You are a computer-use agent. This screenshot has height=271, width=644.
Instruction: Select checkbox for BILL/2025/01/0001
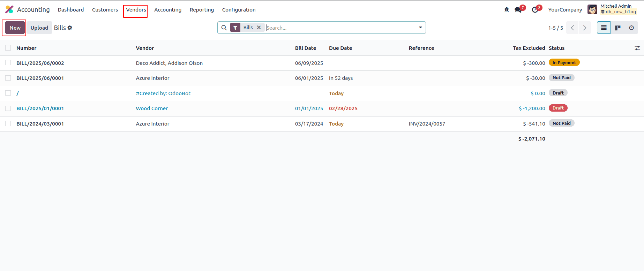tap(8, 108)
